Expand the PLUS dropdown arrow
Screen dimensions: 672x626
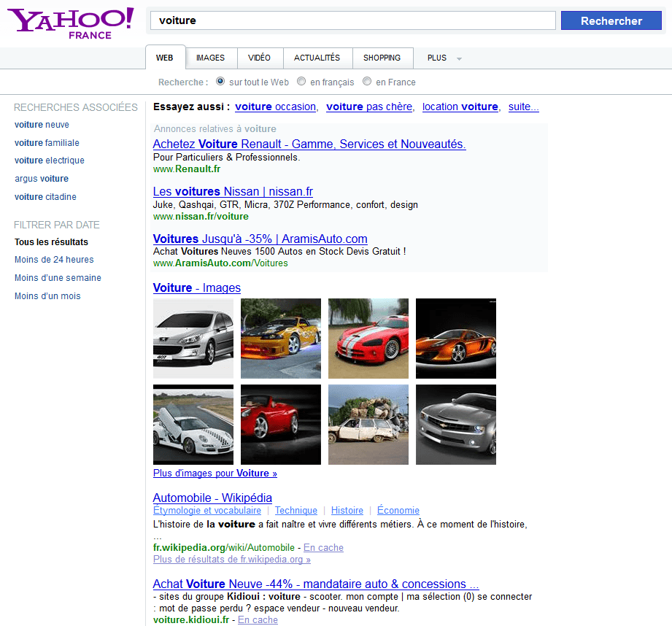click(460, 58)
